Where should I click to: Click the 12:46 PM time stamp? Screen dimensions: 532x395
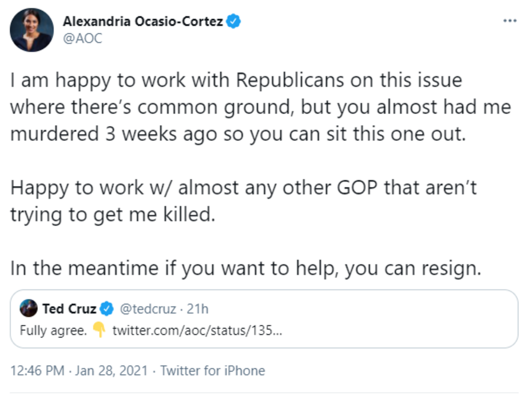coord(37,370)
